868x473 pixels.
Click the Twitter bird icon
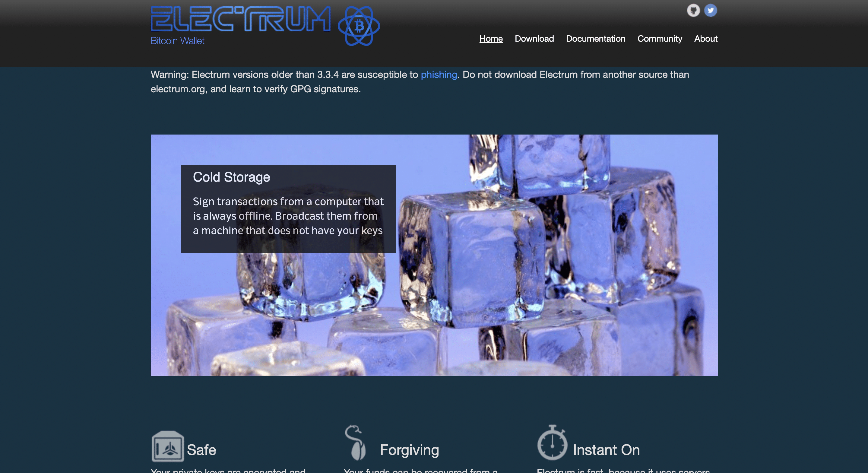(710, 9)
